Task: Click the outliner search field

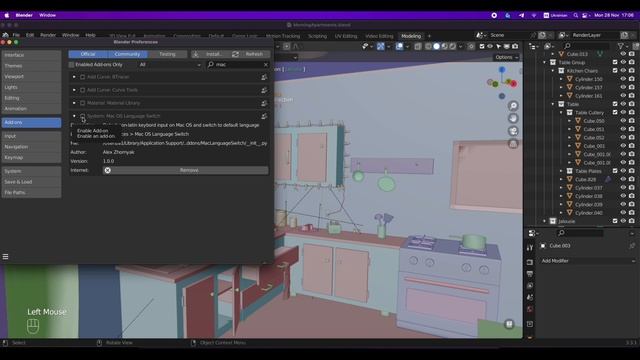Action: point(587,46)
